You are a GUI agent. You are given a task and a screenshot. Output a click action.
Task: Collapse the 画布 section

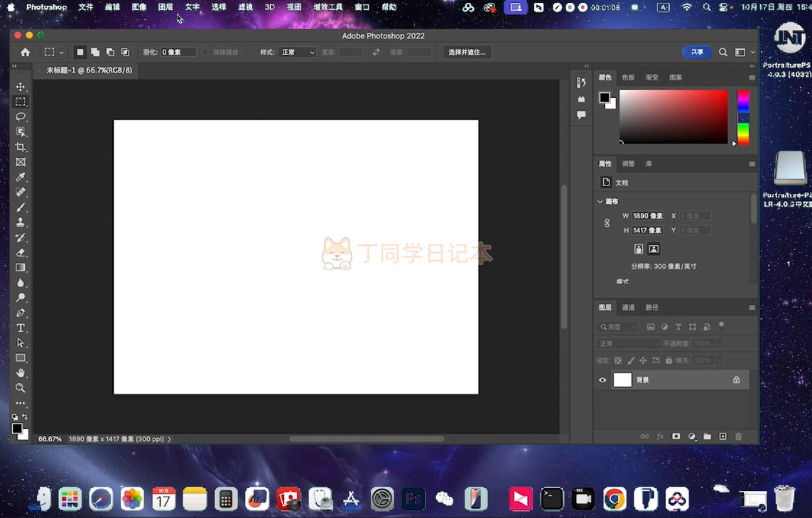600,202
